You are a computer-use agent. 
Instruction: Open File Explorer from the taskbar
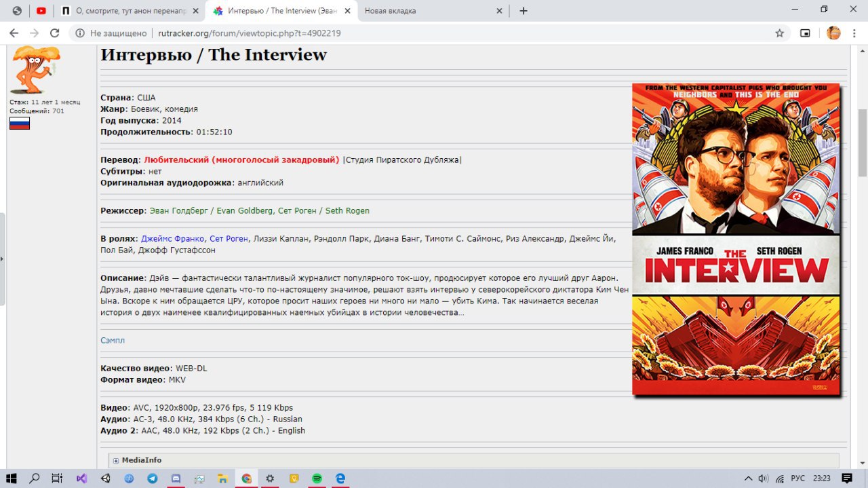(222, 478)
